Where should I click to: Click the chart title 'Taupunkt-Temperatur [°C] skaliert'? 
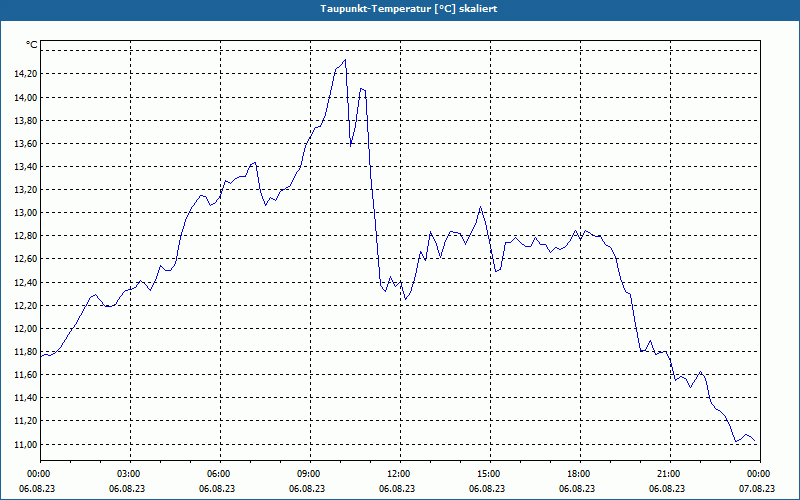[x=409, y=9]
